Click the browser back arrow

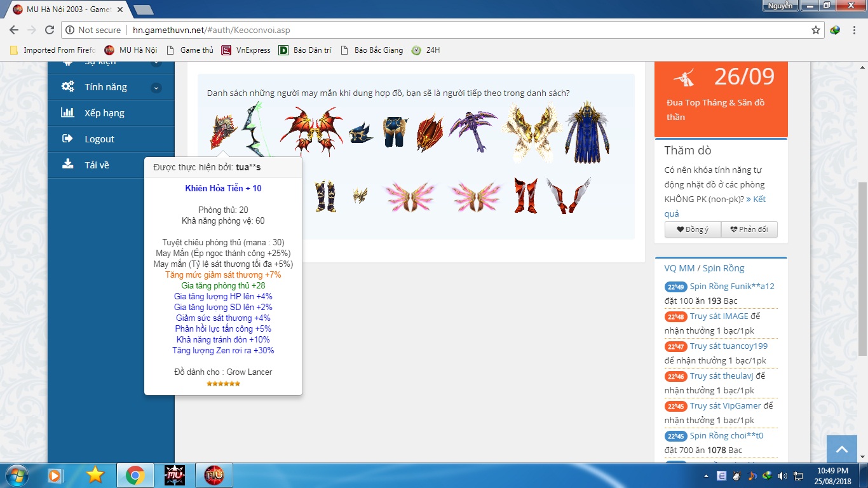click(13, 30)
